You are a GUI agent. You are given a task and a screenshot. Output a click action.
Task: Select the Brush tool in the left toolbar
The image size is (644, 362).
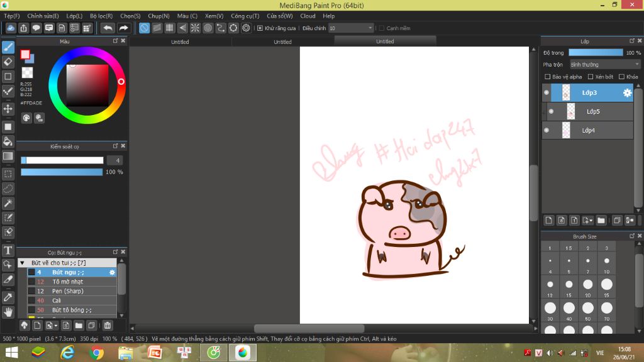tap(8, 47)
